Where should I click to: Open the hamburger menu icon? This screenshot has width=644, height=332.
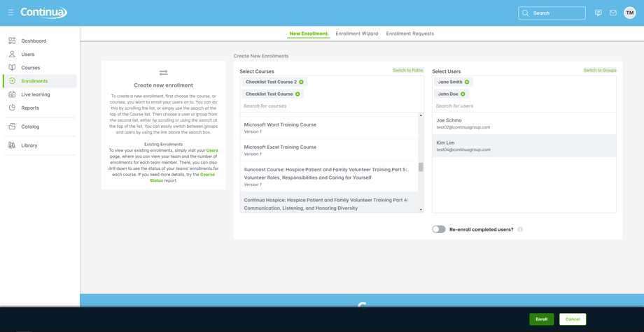pyautogui.click(x=10, y=13)
